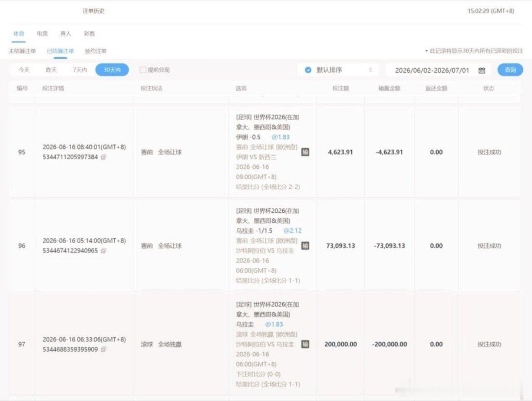
Task: Click timestamp 2026-06-16 06:33:06(GMT+8)
Action: pos(84,339)
